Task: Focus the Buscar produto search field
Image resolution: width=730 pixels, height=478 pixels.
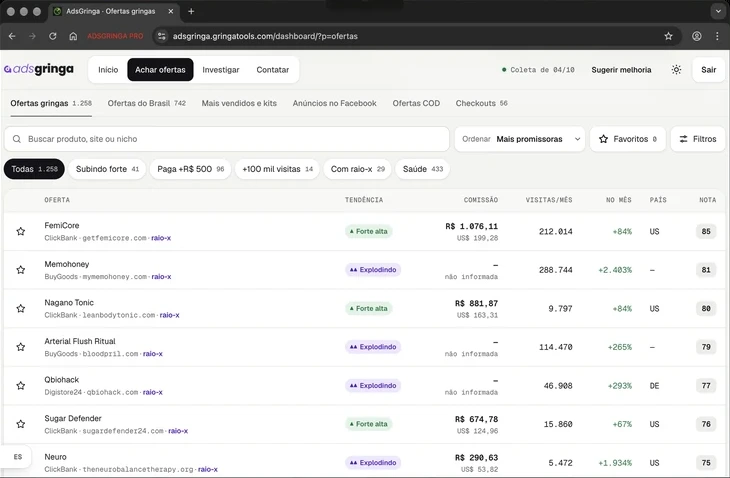Action: 227,139
